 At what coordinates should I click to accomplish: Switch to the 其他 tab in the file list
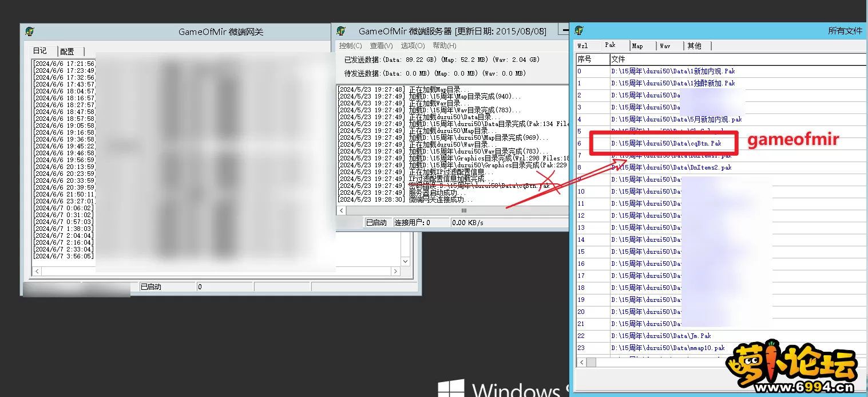click(x=694, y=46)
